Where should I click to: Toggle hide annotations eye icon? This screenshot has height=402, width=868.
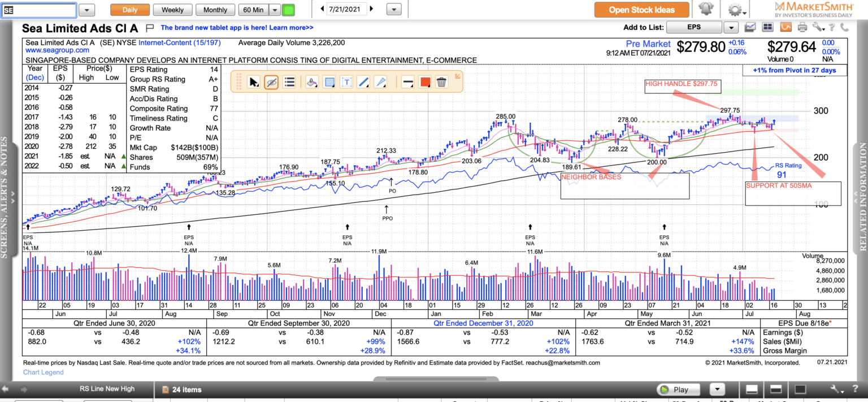click(x=271, y=82)
